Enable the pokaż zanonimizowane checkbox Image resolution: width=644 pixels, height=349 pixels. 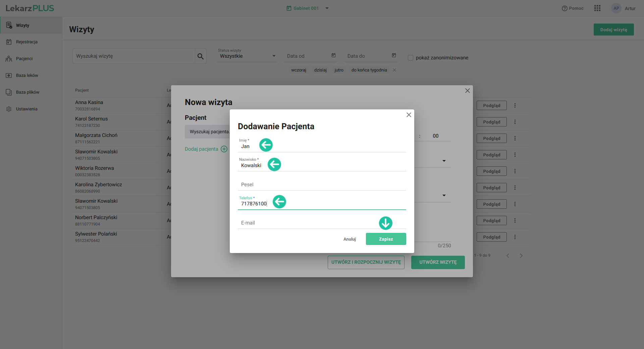411,58
